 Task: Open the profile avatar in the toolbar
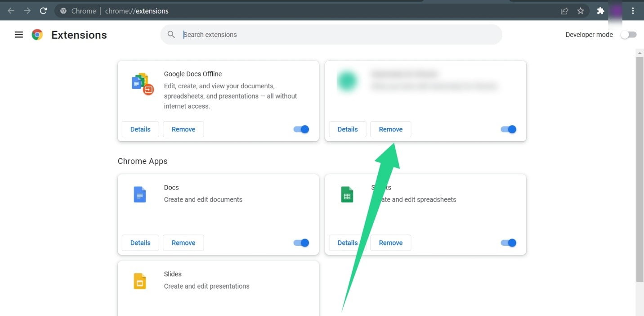[x=616, y=11]
